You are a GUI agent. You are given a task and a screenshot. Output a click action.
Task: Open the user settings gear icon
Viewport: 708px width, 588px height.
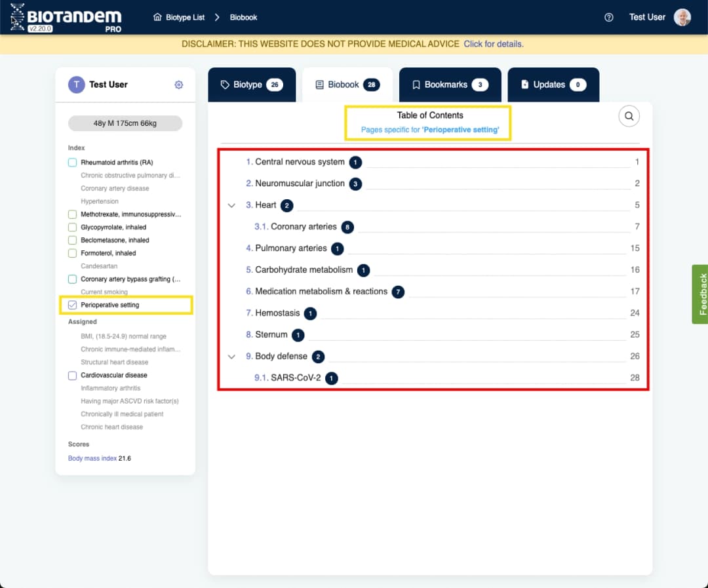178,85
